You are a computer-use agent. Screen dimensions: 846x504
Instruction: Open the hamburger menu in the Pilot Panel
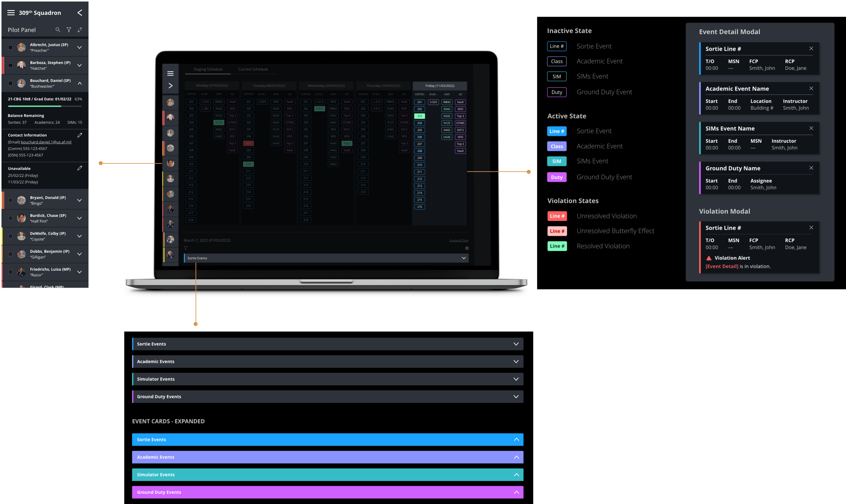11,13
